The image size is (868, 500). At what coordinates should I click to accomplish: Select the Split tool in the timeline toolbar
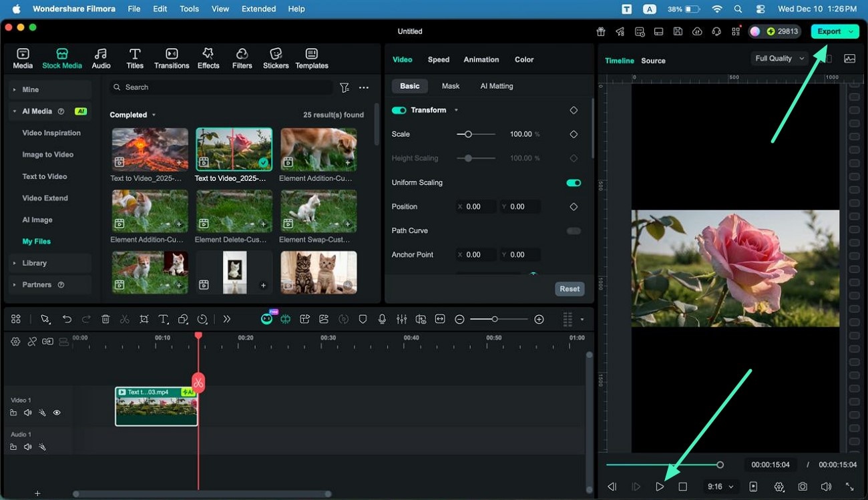(x=124, y=319)
